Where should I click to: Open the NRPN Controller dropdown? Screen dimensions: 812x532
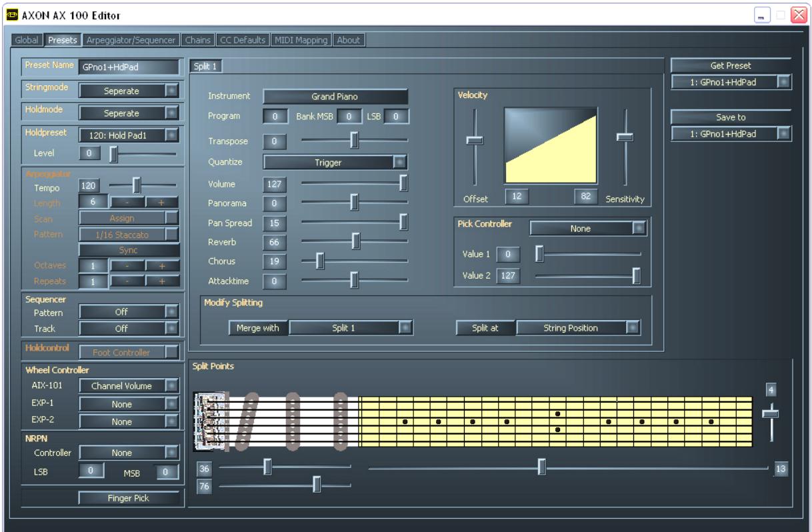129,453
